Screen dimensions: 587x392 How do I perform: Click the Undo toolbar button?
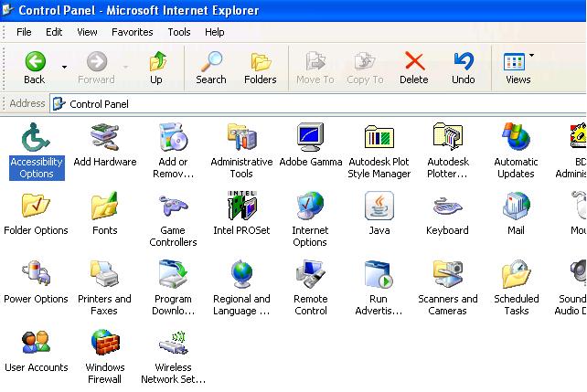[x=464, y=69]
